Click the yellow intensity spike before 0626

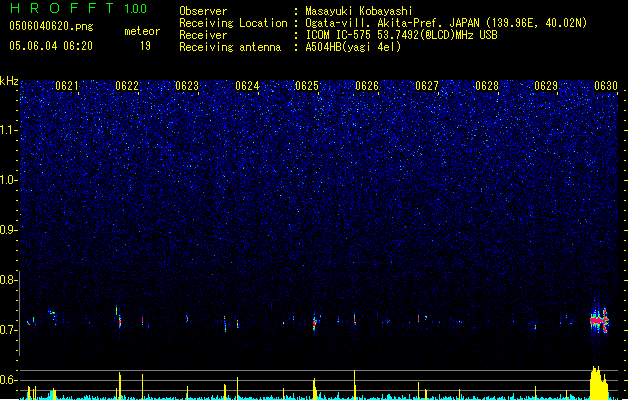[355, 385]
